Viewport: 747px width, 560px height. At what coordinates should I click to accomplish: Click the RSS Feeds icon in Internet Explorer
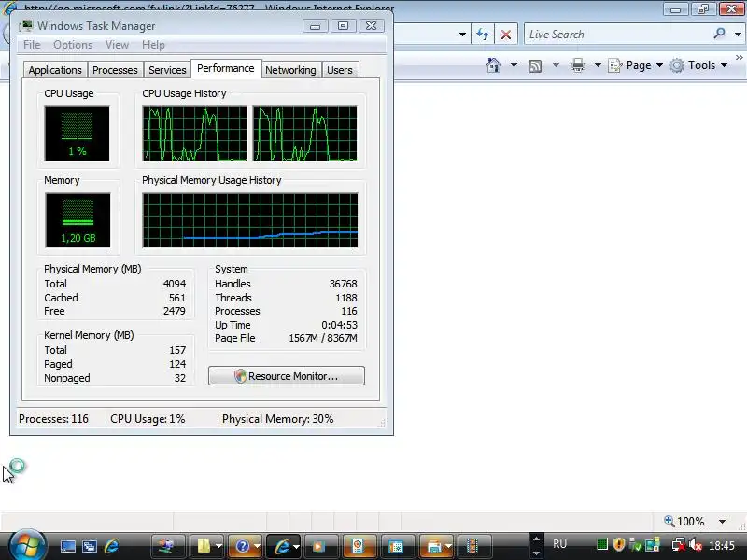[x=535, y=65]
